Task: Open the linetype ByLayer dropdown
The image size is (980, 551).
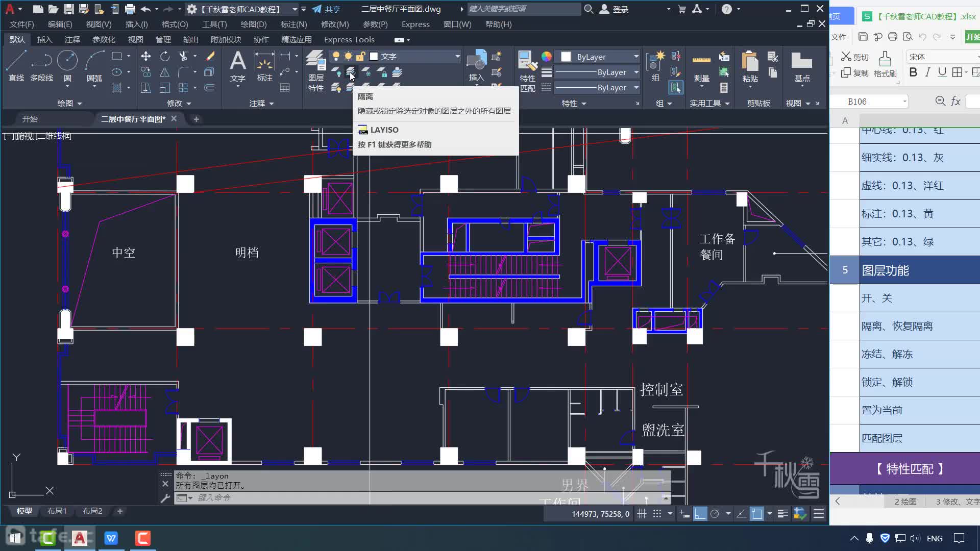Action: click(598, 88)
